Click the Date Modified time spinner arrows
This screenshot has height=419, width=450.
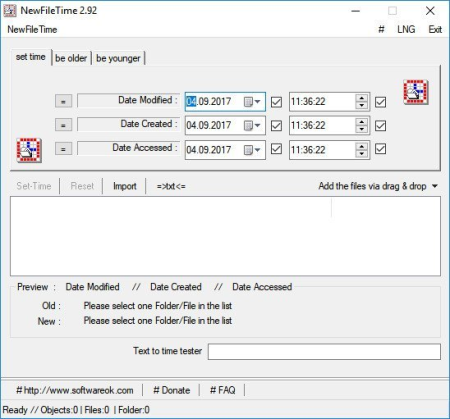coord(362,101)
